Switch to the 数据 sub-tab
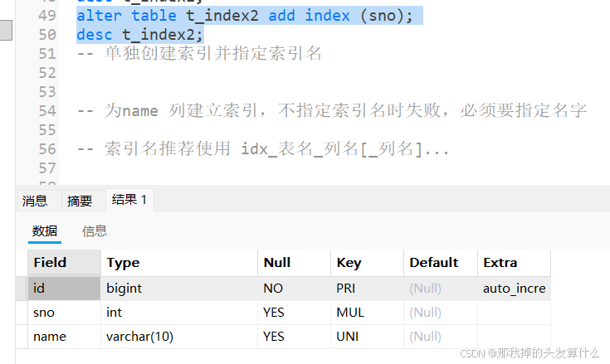 click(x=45, y=231)
